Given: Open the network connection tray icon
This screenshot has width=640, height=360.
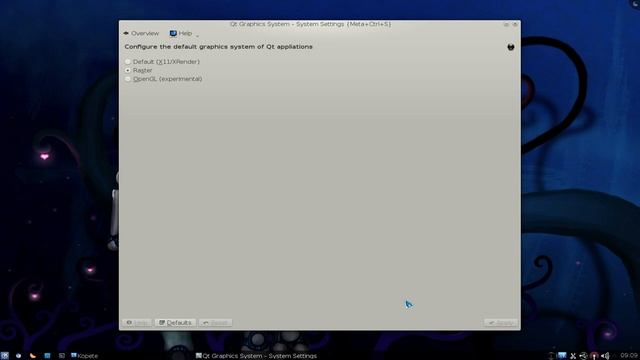Looking at the screenshot, I should pyautogui.click(x=583, y=356).
